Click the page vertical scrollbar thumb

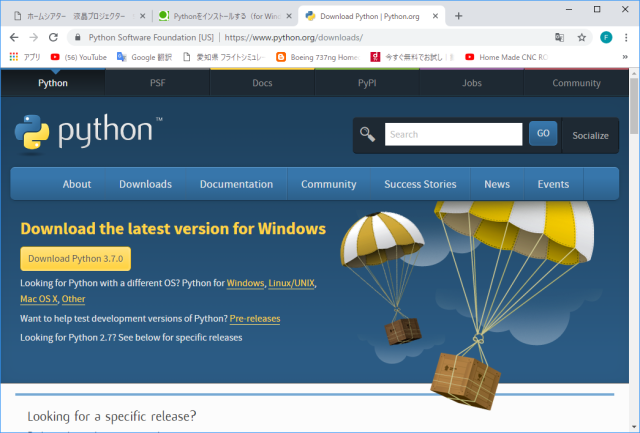(x=634, y=106)
